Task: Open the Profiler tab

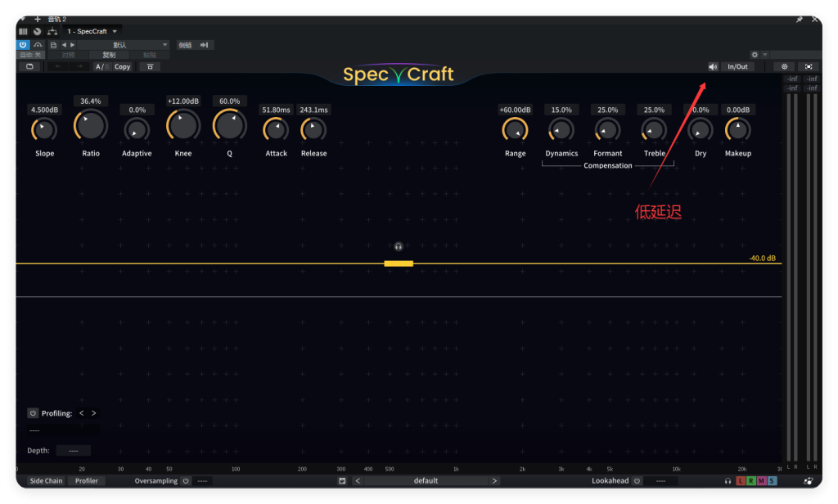Action: pyautogui.click(x=87, y=481)
